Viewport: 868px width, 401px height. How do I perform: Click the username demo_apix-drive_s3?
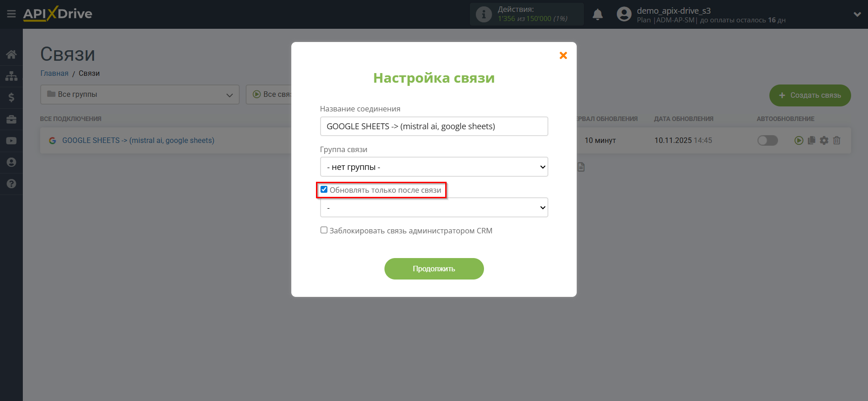(674, 11)
